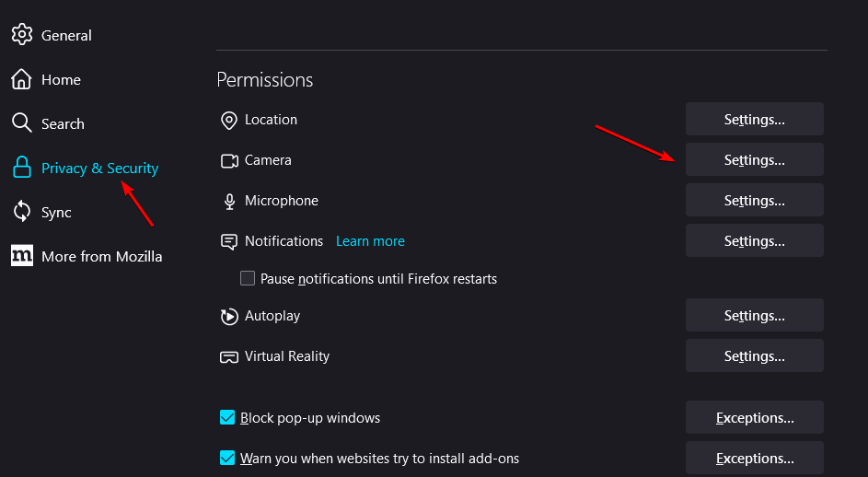This screenshot has height=477, width=868.
Task: Enable Pause notifications until Firefox restarts
Action: click(x=248, y=278)
